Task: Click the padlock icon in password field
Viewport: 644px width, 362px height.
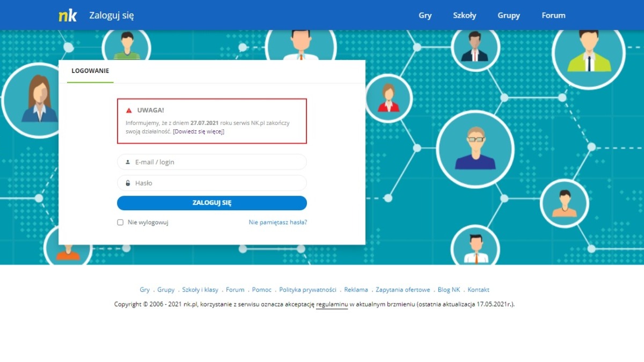Action: (x=128, y=183)
